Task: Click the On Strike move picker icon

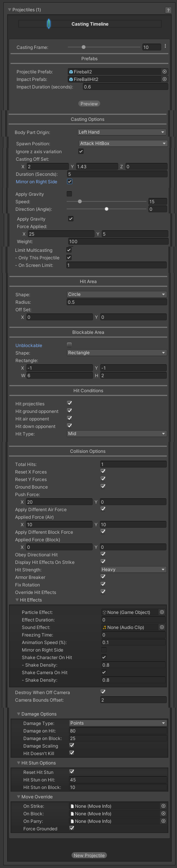Action: tap(163, 806)
